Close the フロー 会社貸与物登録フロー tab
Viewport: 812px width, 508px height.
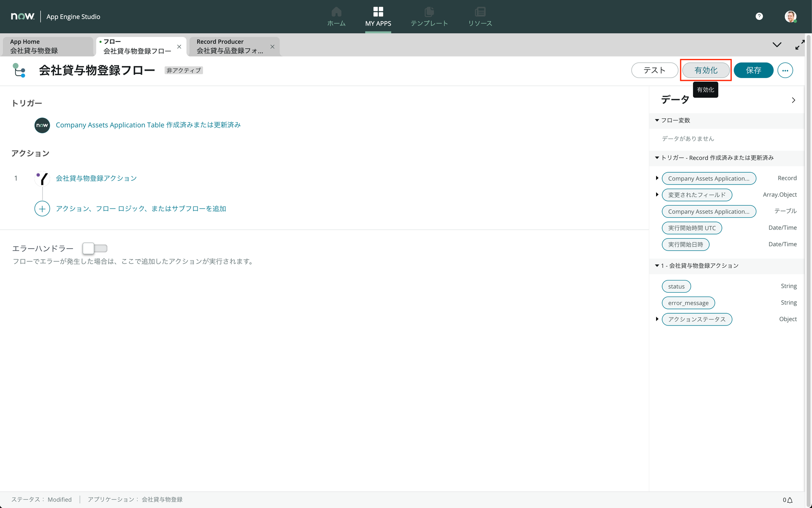[179, 47]
